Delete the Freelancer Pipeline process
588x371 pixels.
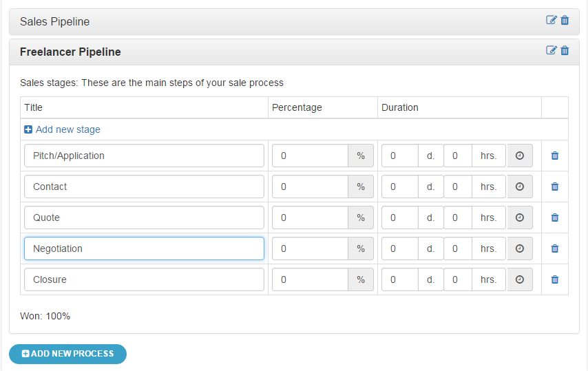[565, 50]
